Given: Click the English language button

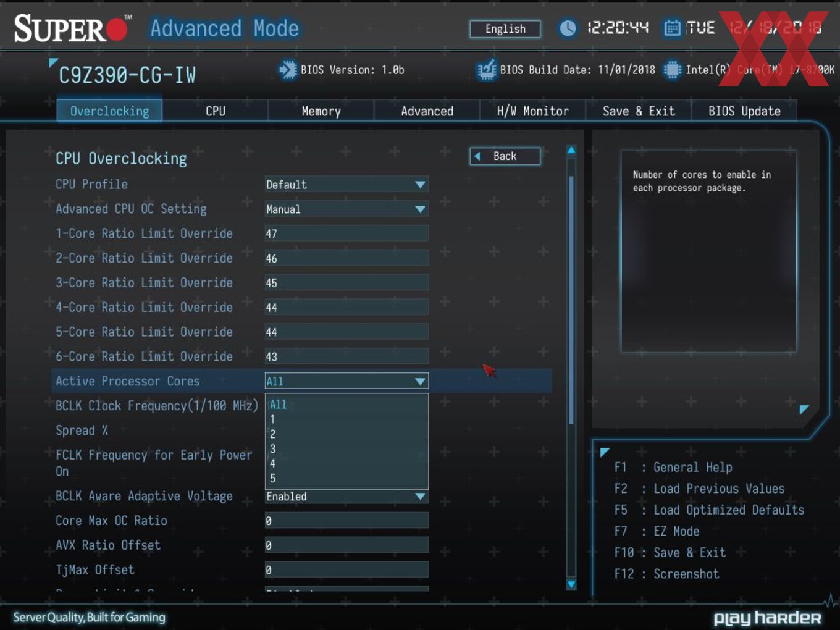Looking at the screenshot, I should coord(505,29).
